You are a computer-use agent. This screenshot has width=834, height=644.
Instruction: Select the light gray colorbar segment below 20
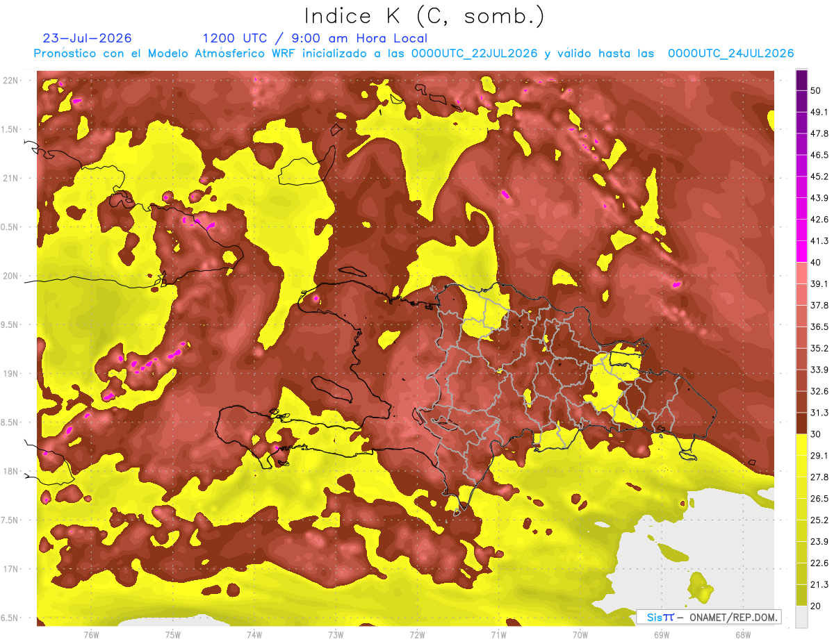coord(801,616)
